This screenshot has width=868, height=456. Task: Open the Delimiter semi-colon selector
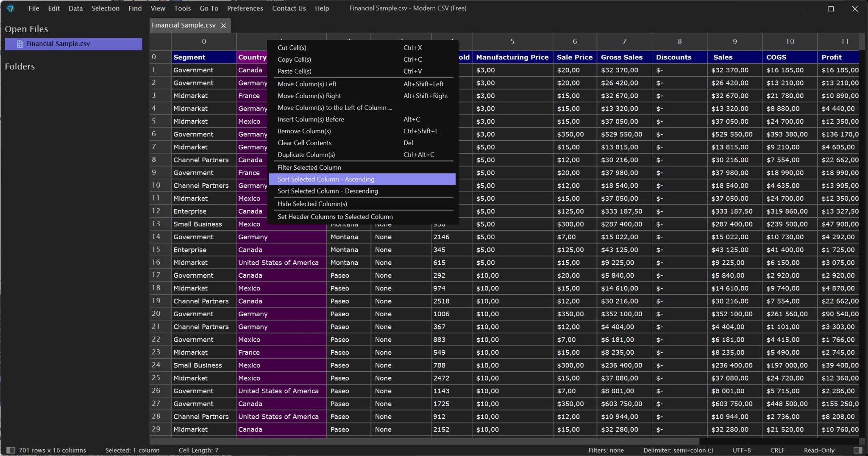tap(678, 450)
